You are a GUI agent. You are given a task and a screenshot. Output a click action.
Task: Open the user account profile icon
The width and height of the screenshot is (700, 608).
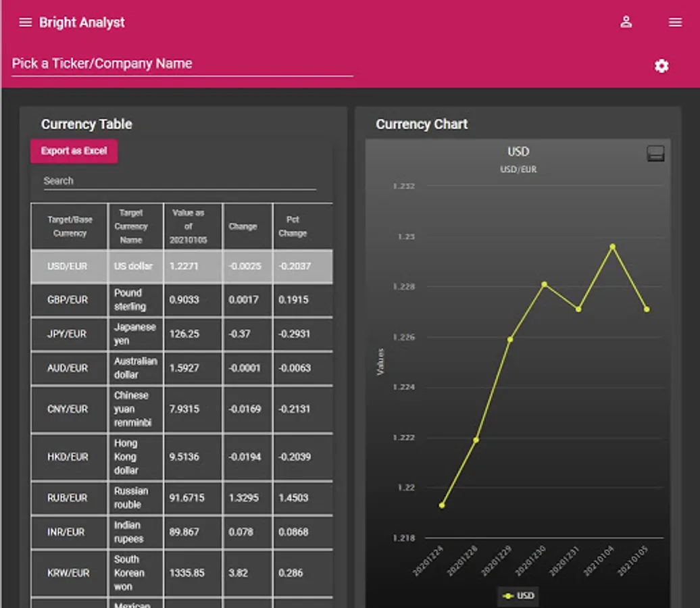(626, 22)
